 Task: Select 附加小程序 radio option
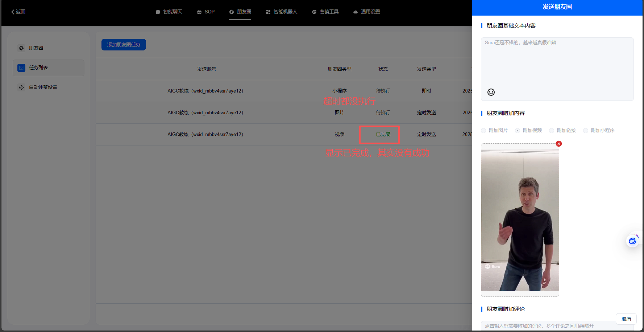pos(586,131)
